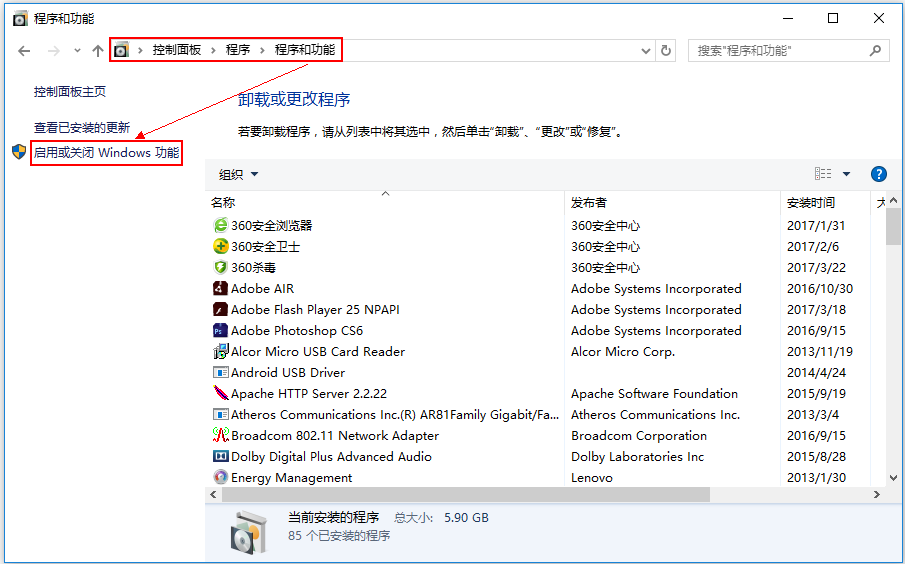Expand the chevron before 控制面板 in breadcrumb
905x564 pixels.
140,50
